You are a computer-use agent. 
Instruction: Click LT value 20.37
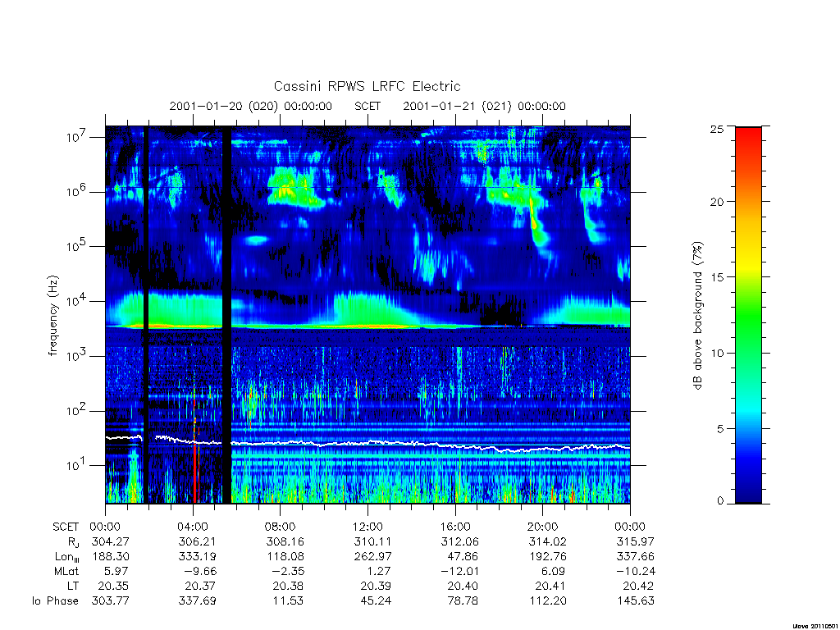pos(200,586)
